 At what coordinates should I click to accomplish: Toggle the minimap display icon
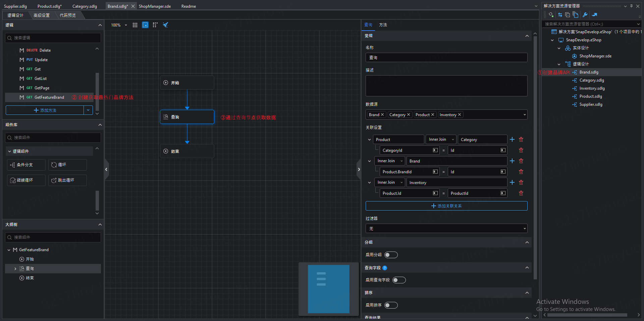(x=145, y=25)
